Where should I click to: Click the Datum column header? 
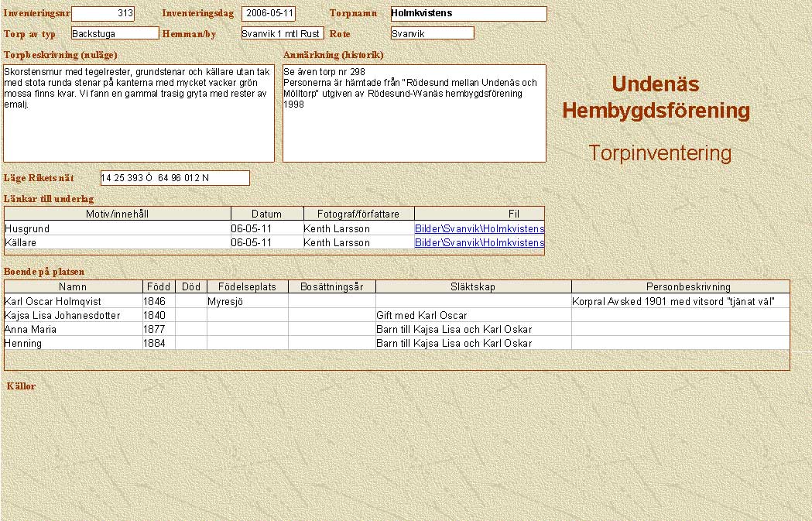click(x=266, y=214)
